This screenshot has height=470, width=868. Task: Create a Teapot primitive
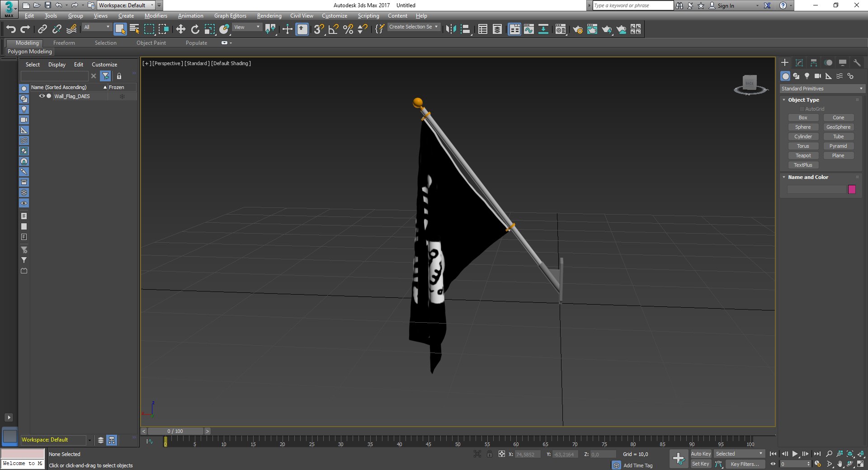point(803,155)
